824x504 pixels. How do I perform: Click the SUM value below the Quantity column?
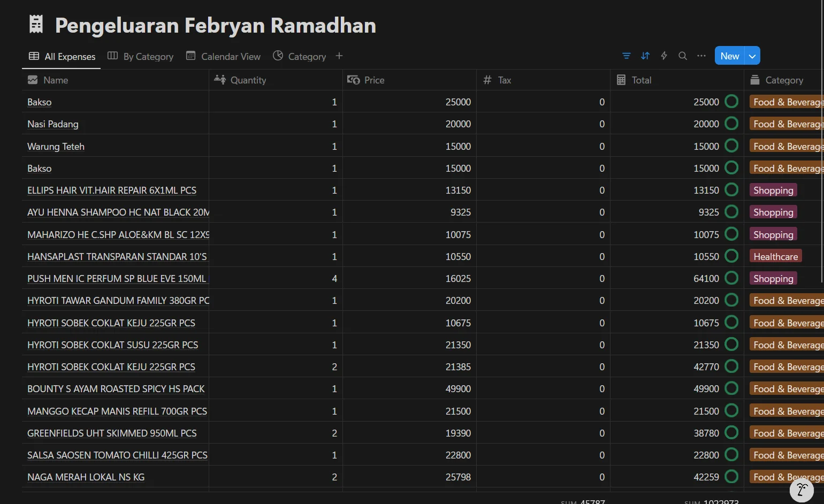[x=583, y=501]
